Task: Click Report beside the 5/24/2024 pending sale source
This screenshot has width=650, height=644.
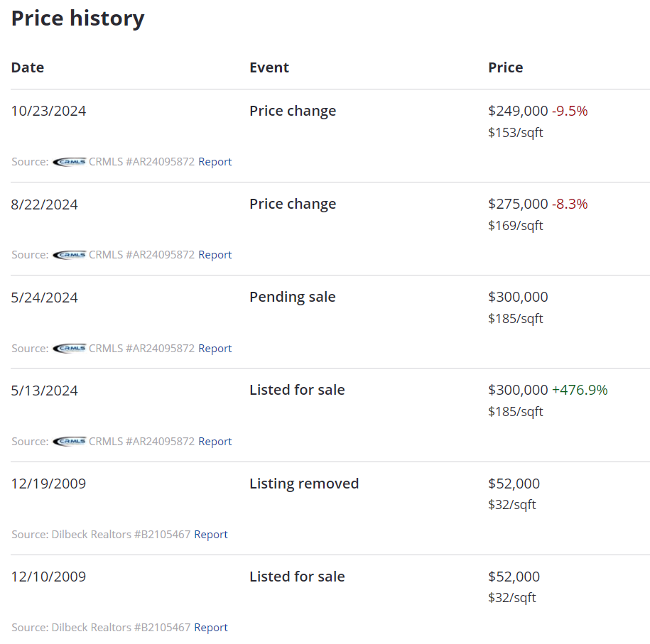Action: pos(215,349)
